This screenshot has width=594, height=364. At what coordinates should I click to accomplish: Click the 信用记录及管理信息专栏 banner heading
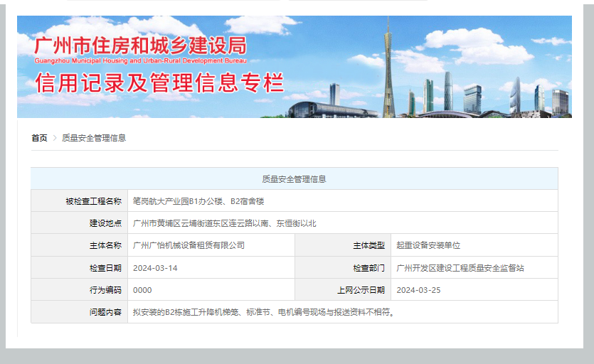[159, 83]
